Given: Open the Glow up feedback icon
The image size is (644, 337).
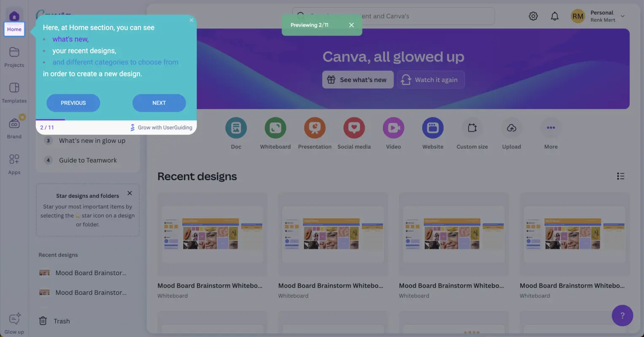Looking at the screenshot, I should 14,319.
